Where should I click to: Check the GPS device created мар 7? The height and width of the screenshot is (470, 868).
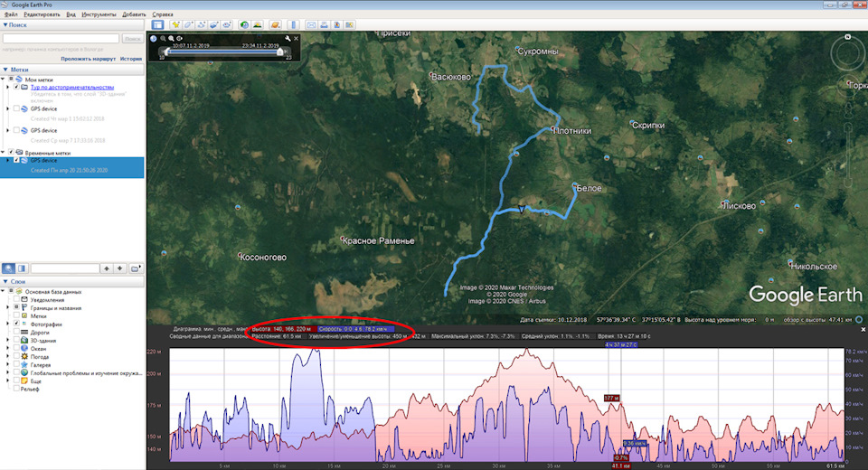(x=16, y=130)
